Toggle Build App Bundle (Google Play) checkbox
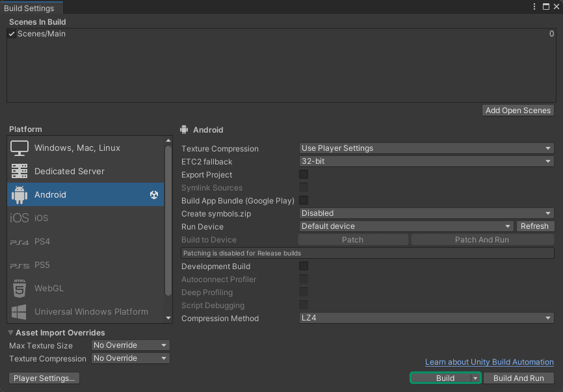 pyautogui.click(x=304, y=201)
